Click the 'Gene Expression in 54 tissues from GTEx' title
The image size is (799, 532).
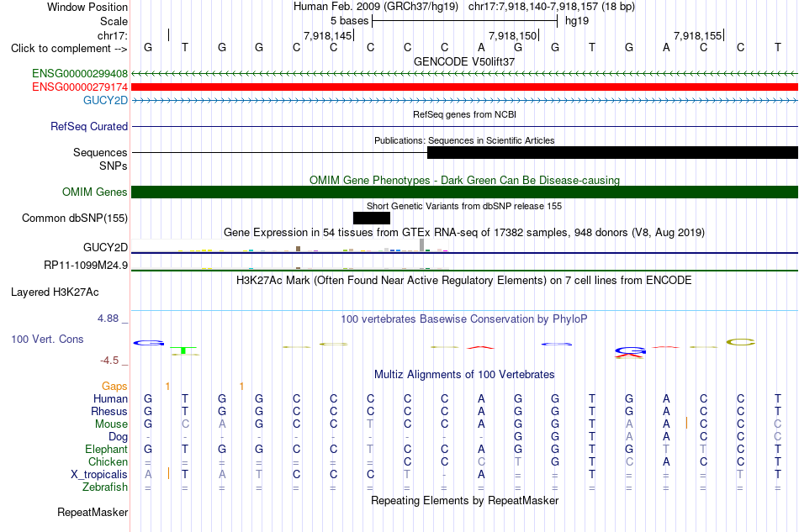point(464,233)
